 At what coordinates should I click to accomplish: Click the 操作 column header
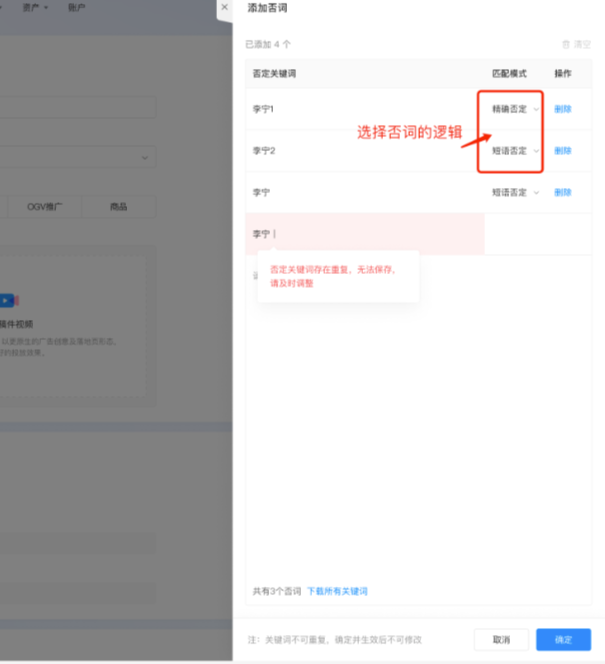pos(563,74)
